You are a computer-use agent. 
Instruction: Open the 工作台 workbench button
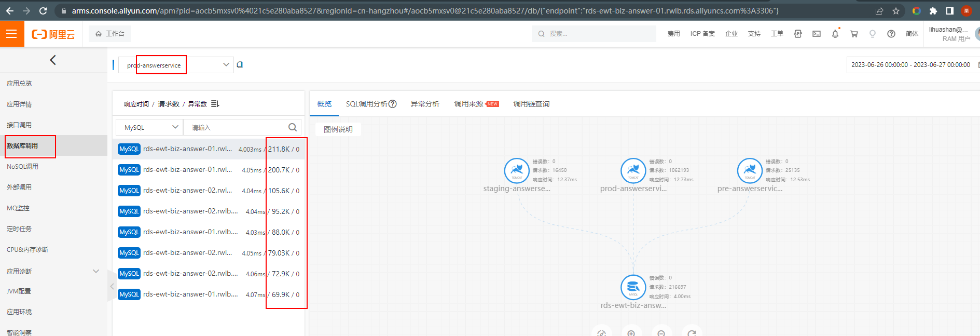tap(110, 34)
